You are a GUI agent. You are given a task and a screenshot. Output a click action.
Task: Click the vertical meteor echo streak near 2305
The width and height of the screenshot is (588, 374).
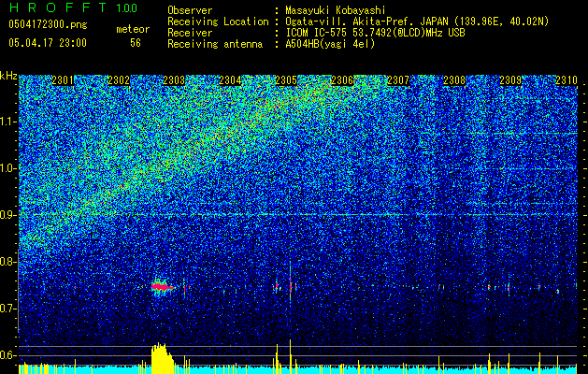coord(290,283)
